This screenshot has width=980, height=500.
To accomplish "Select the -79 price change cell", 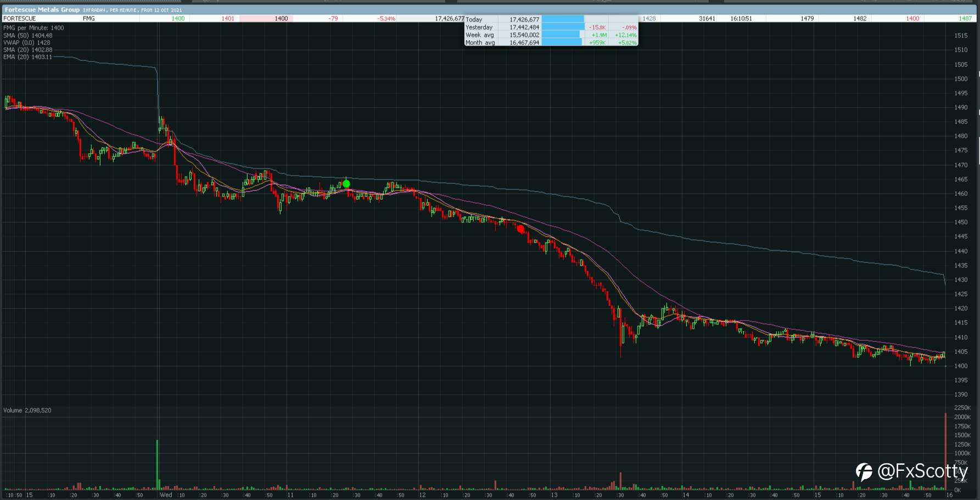I will pyautogui.click(x=333, y=19).
